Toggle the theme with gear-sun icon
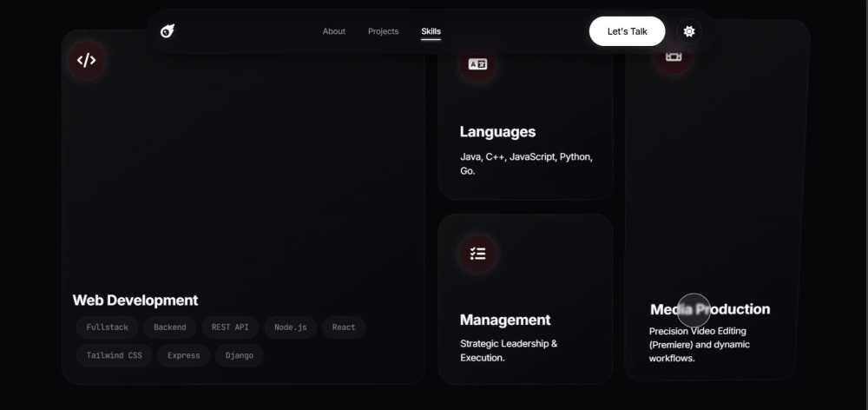This screenshot has height=410, width=868. coord(689,31)
